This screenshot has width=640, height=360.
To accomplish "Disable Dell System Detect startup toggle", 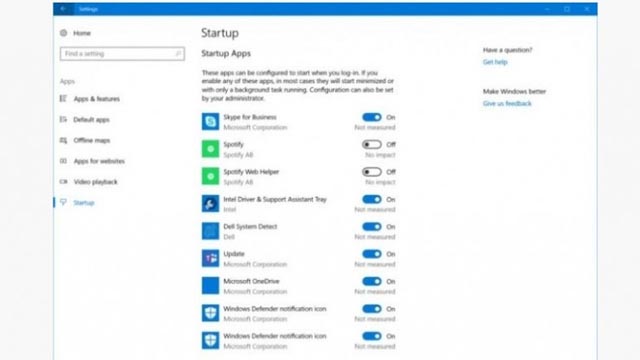I will [x=371, y=227].
